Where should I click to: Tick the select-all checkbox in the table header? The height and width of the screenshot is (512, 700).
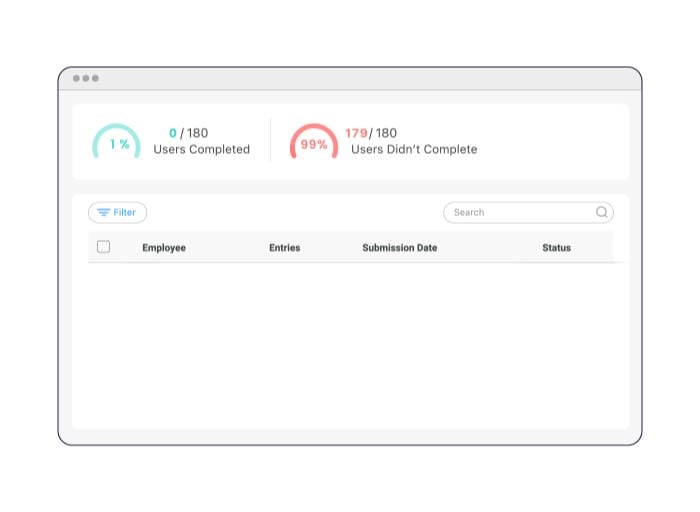tap(103, 247)
